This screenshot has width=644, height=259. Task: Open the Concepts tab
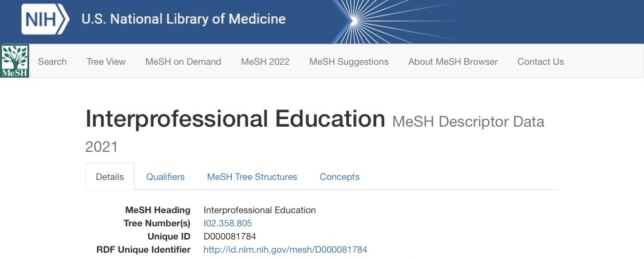click(339, 177)
